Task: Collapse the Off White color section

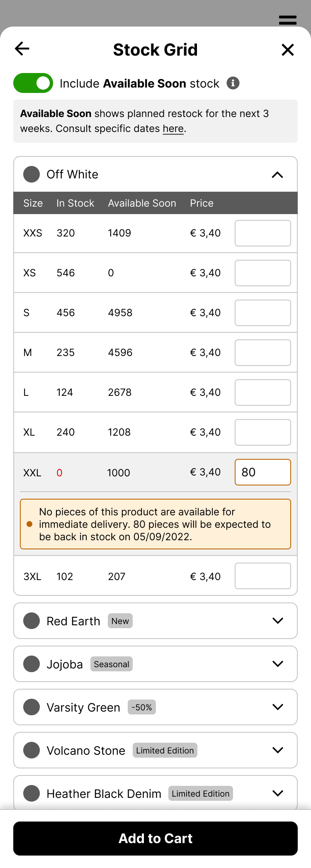Action: pos(277,175)
